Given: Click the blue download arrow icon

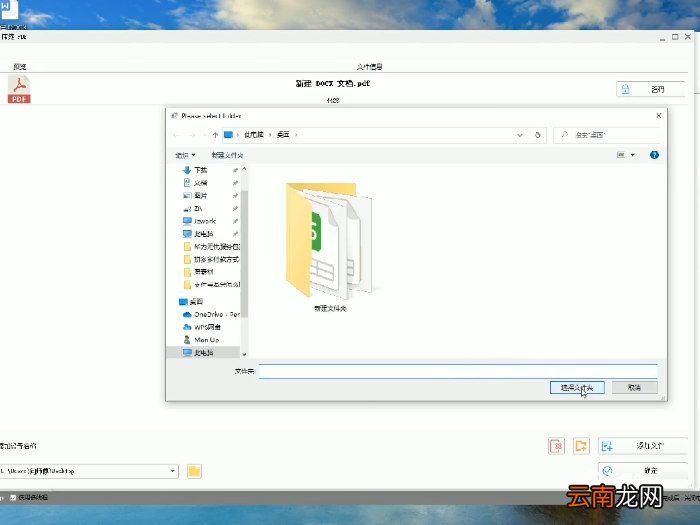Looking at the screenshot, I should (x=187, y=170).
